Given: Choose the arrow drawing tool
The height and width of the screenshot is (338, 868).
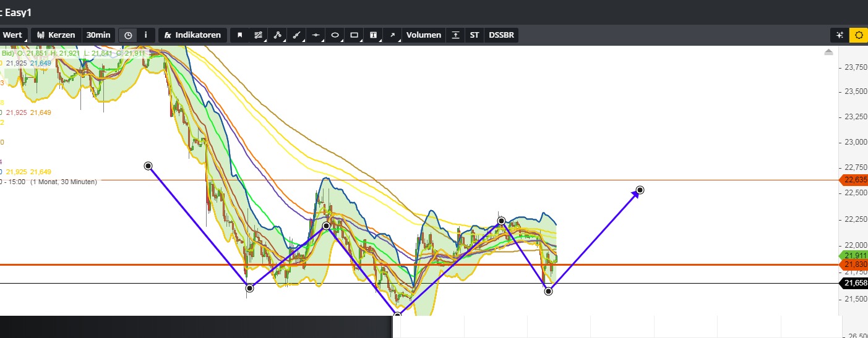Looking at the screenshot, I should click(392, 35).
